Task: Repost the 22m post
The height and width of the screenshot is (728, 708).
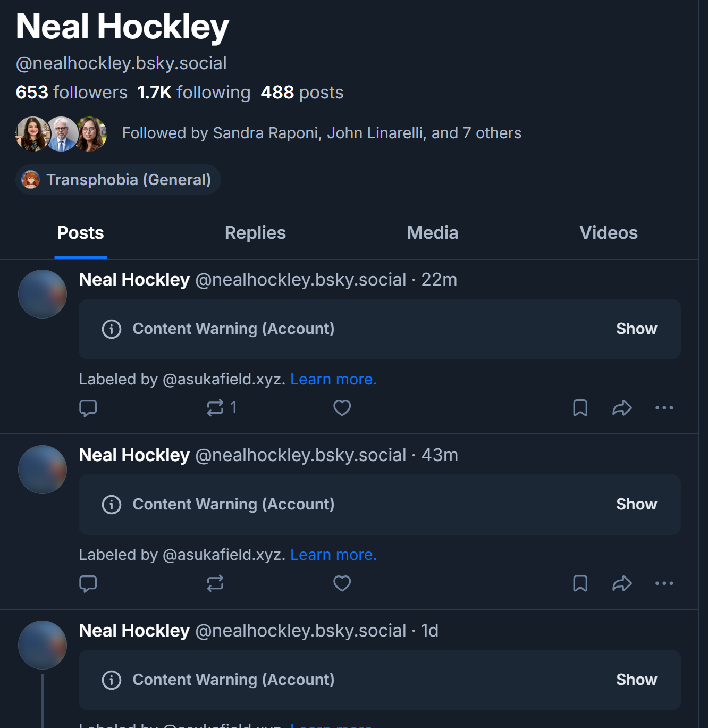Action: 215,408
